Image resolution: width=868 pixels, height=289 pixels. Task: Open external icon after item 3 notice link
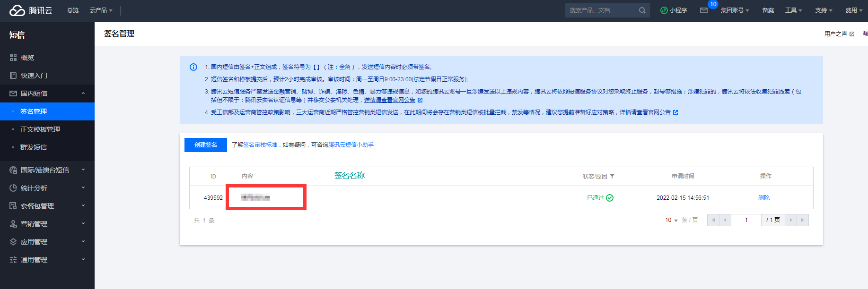[420, 100]
